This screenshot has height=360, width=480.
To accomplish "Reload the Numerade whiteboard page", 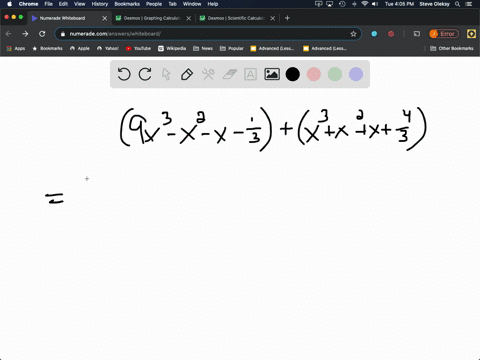I will (x=42, y=34).
